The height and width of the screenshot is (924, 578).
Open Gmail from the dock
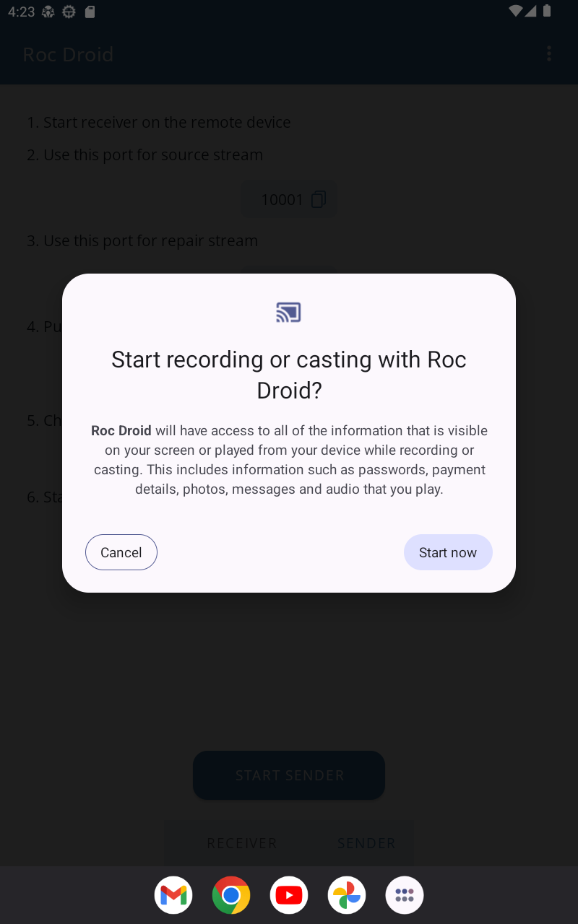[x=173, y=895]
